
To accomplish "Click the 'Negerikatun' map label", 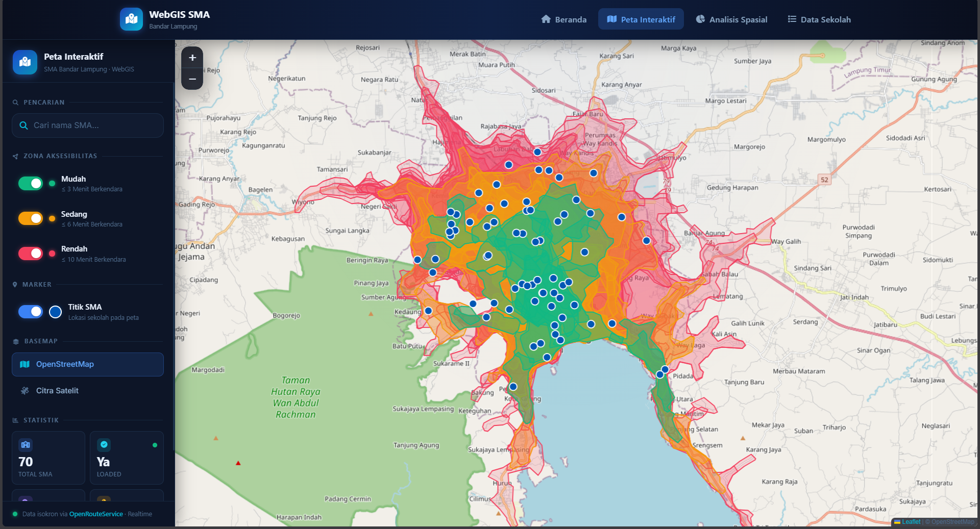I will click(x=287, y=79).
